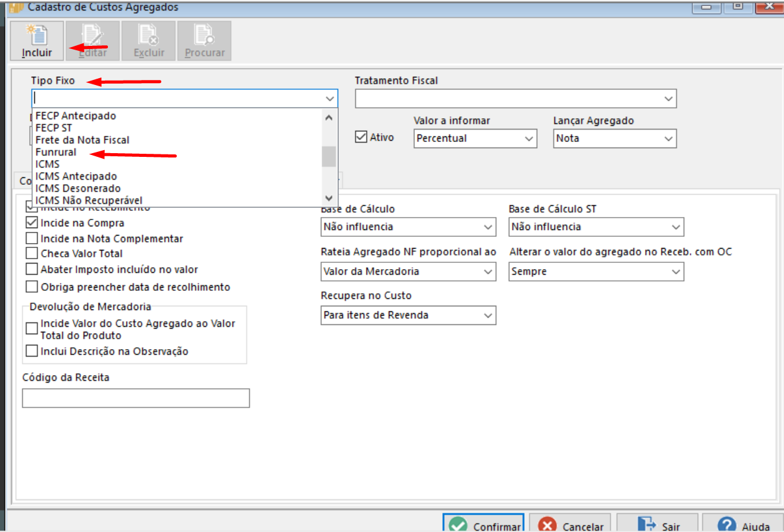The height and width of the screenshot is (532, 784).
Task: Enable Abater Imposto incluído no valor
Action: coord(31,269)
